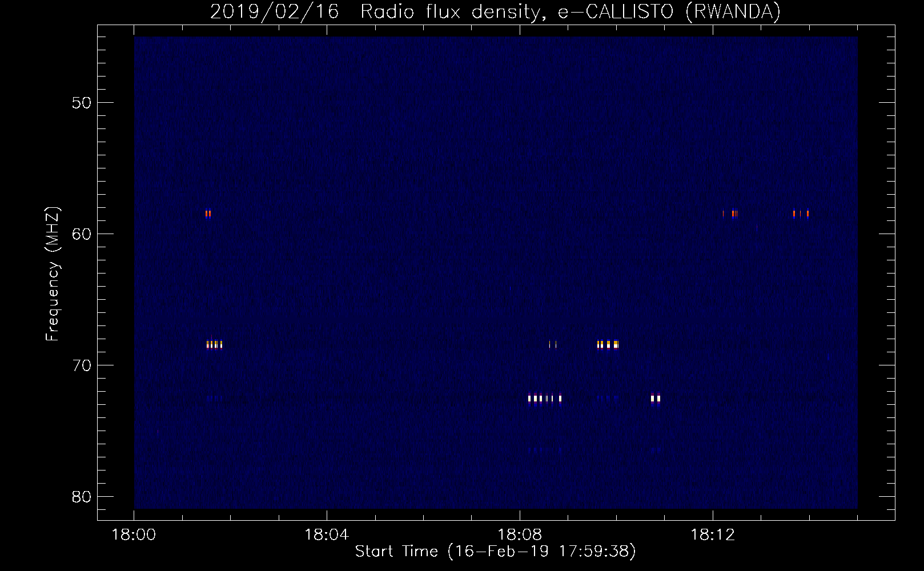
Task: Click the 70 MHz frequency tick label
Action: pyautogui.click(x=82, y=365)
